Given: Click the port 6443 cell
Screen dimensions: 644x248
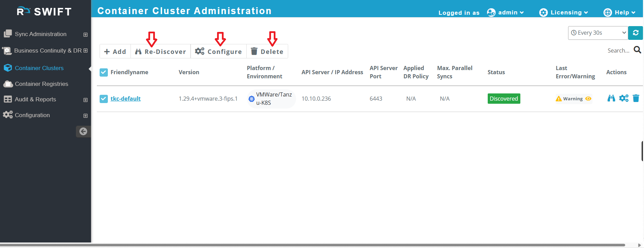Looking at the screenshot, I should coord(376,99).
